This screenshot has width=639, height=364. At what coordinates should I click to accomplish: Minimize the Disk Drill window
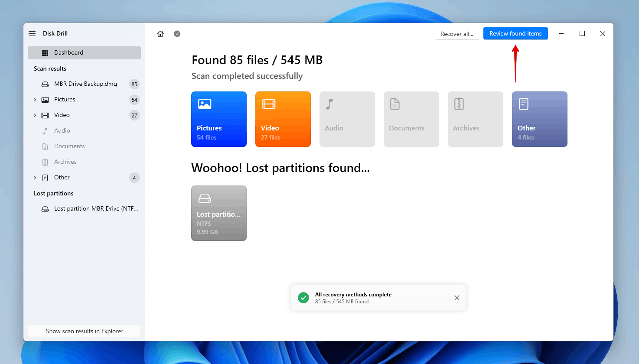click(561, 33)
